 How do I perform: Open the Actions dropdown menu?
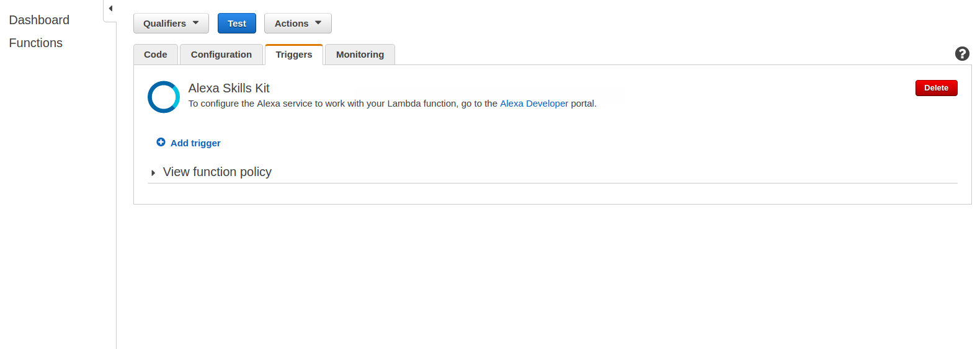coord(298,24)
